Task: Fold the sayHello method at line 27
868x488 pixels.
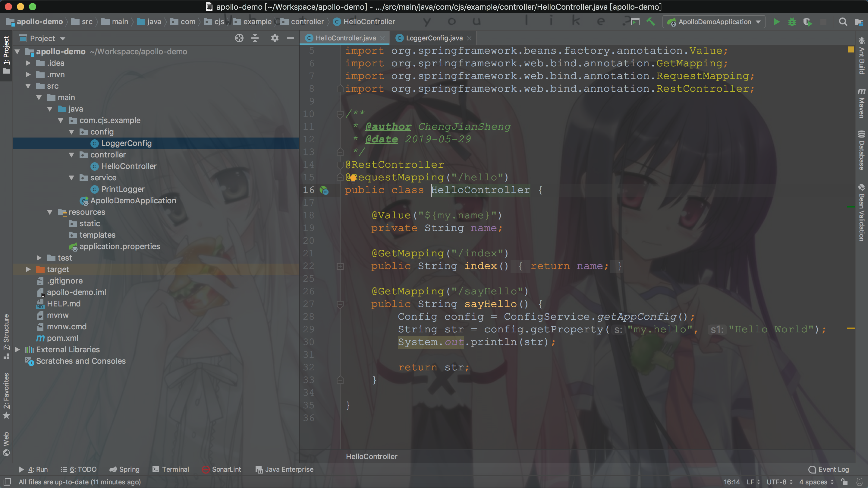Action: coord(340,304)
